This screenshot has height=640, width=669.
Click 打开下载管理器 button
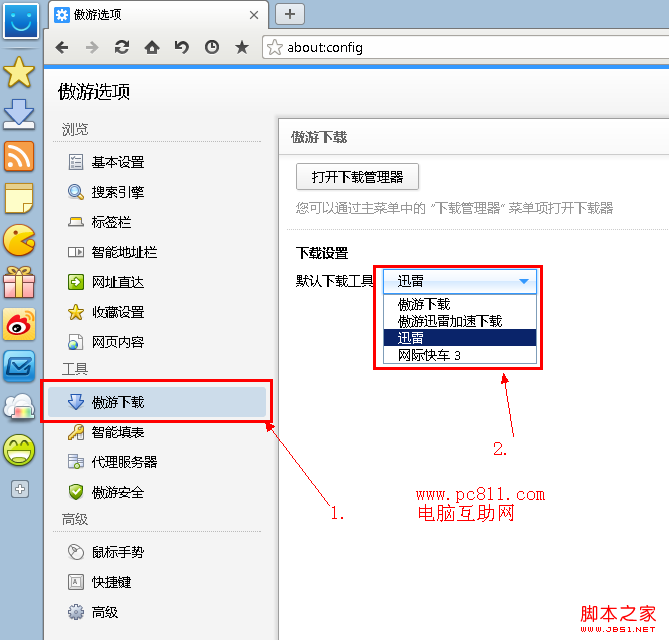(357, 177)
